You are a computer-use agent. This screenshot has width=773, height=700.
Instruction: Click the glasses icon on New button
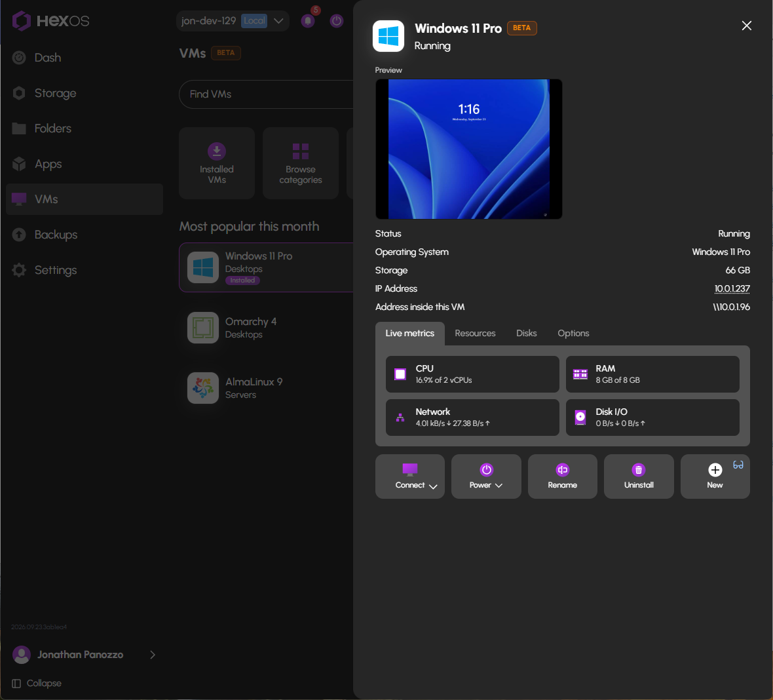coord(738,465)
